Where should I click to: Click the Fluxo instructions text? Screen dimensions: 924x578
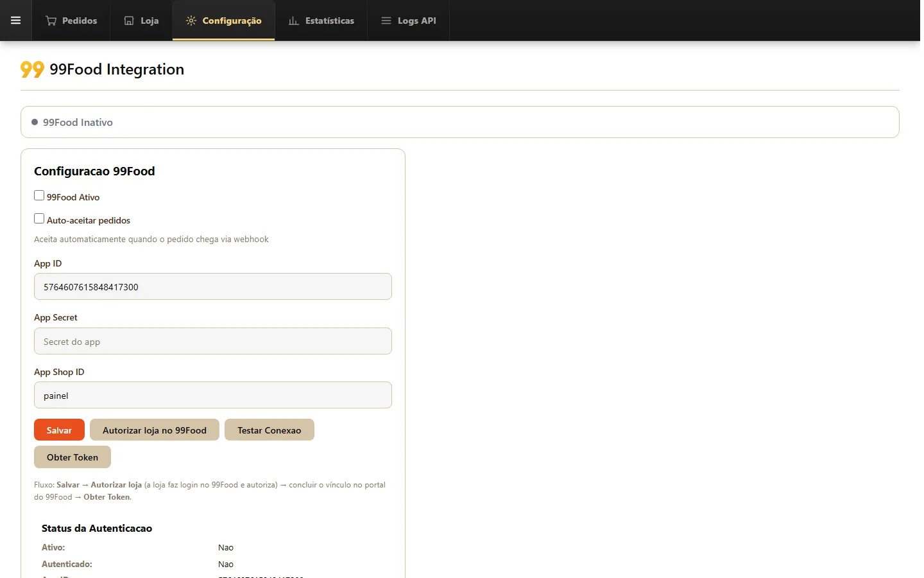pyautogui.click(x=210, y=491)
